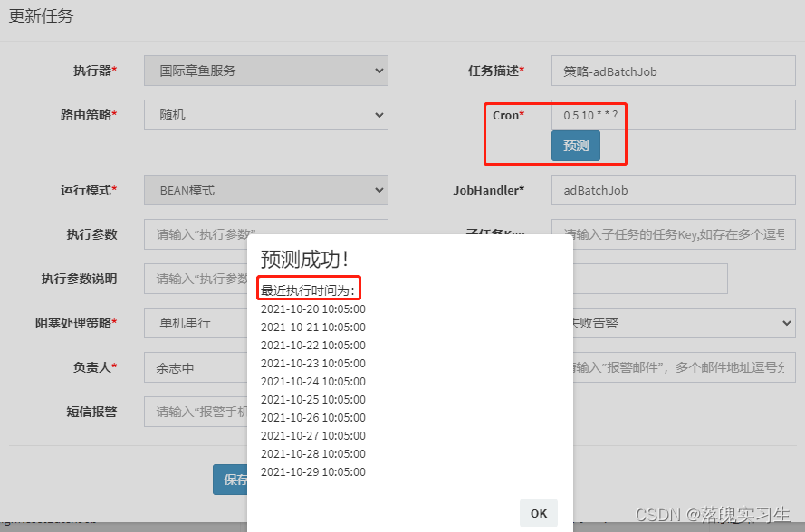Screen dimensions: 805x532
Task: Click the 更新任务 page heading
Action: 41,16
